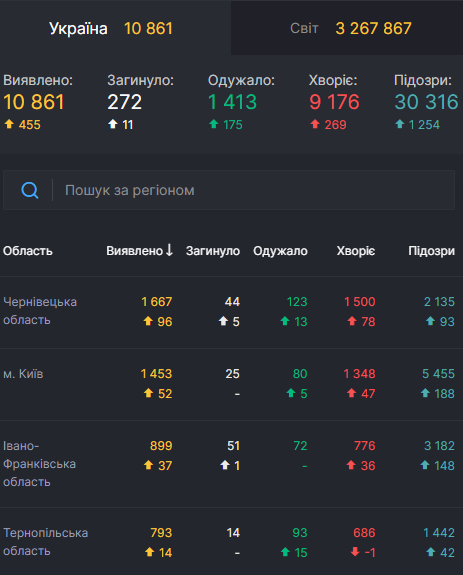Click the yellow up arrow beside 455
Screen dimensions: 463x575
tap(9, 124)
